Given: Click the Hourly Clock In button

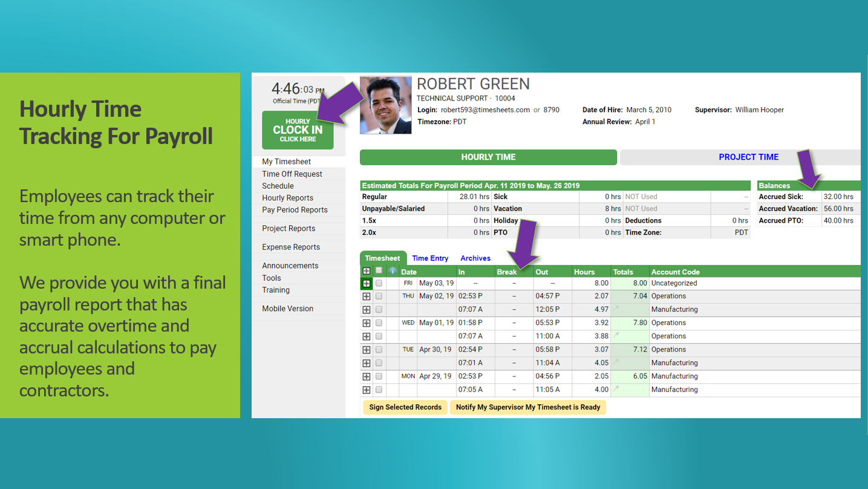Looking at the screenshot, I should (x=297, y=130).
